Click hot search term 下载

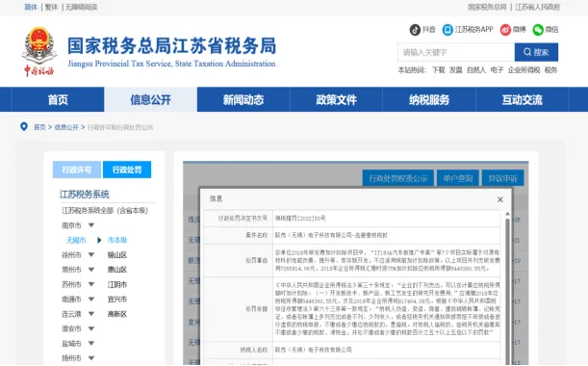(439, 69)
